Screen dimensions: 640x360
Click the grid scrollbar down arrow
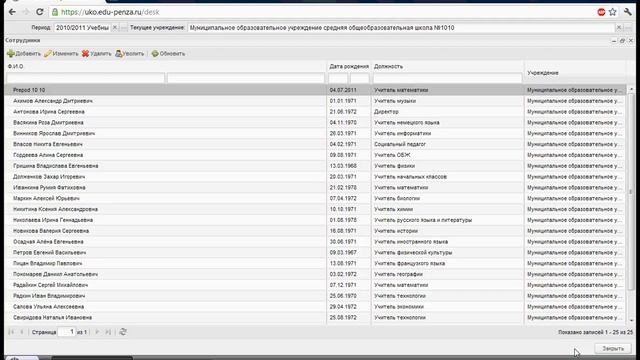(x=631, y=321)
